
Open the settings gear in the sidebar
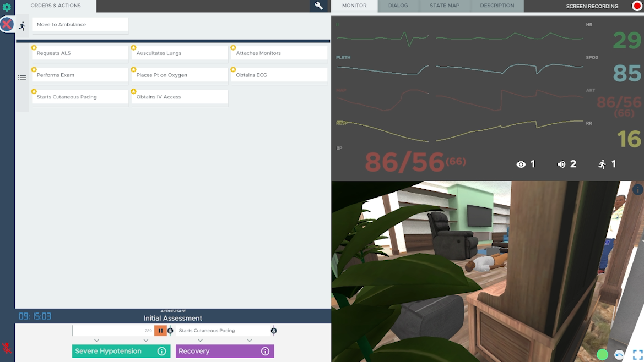tap(7, 8)
